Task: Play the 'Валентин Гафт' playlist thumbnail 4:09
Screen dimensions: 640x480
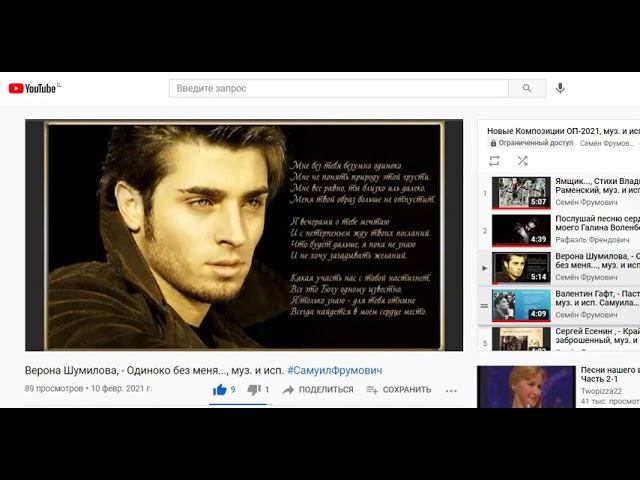Action: 521,306
